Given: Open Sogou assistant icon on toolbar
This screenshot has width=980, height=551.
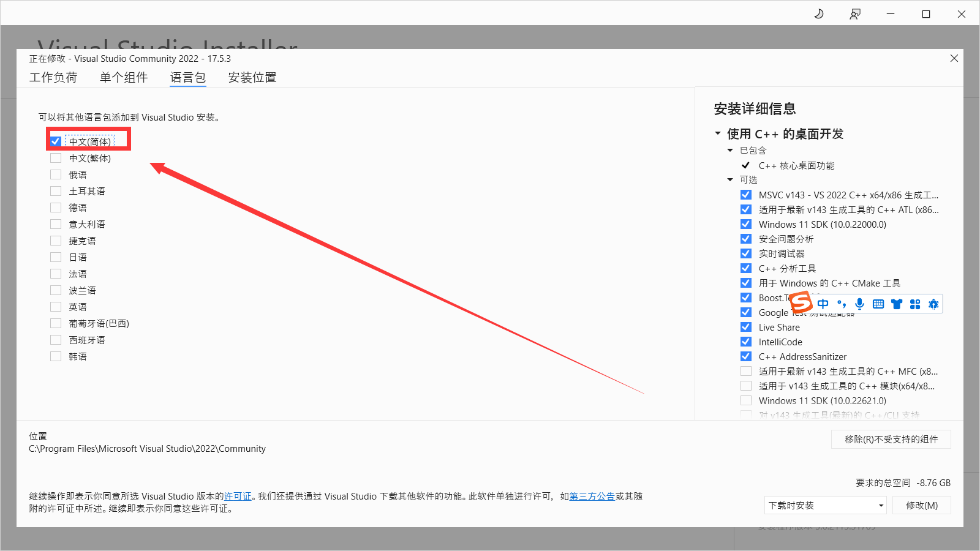Looking at the screenshot, I should [933, 304].
